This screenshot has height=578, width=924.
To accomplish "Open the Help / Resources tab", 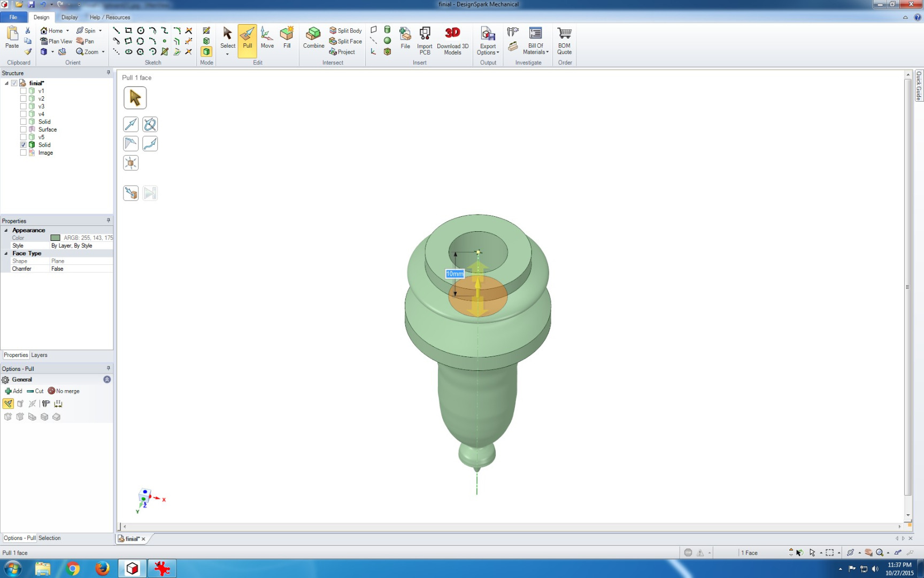I will [110, 17].
